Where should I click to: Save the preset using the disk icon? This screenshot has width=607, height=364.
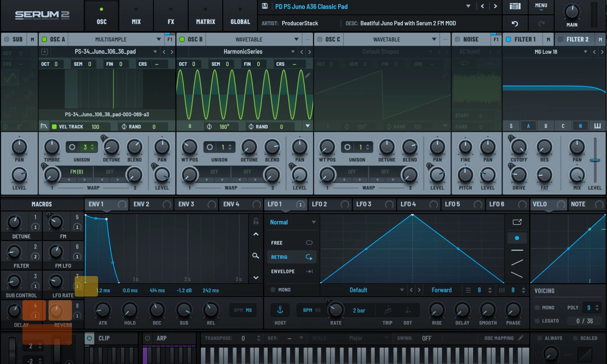[264, 6]
